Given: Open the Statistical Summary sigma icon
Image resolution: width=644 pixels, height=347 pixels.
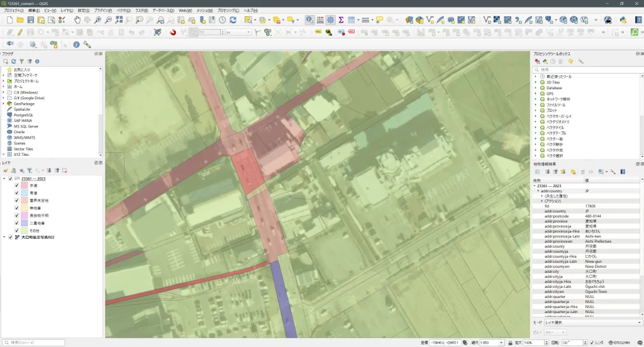Looking at the screenshot, I should pos(341,20).
